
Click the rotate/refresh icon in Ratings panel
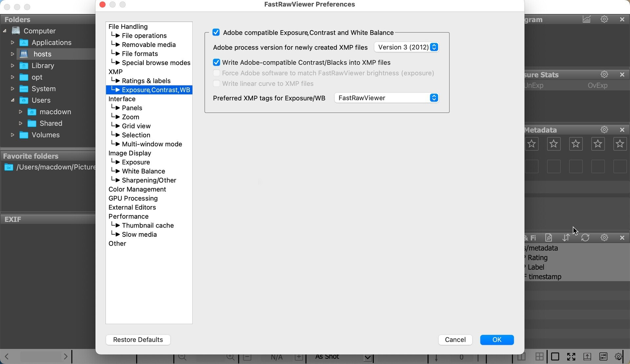click(x=585, y=237)
